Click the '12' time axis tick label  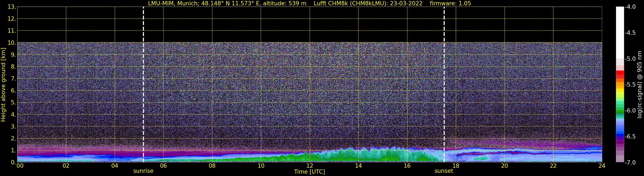coord(310,166)
